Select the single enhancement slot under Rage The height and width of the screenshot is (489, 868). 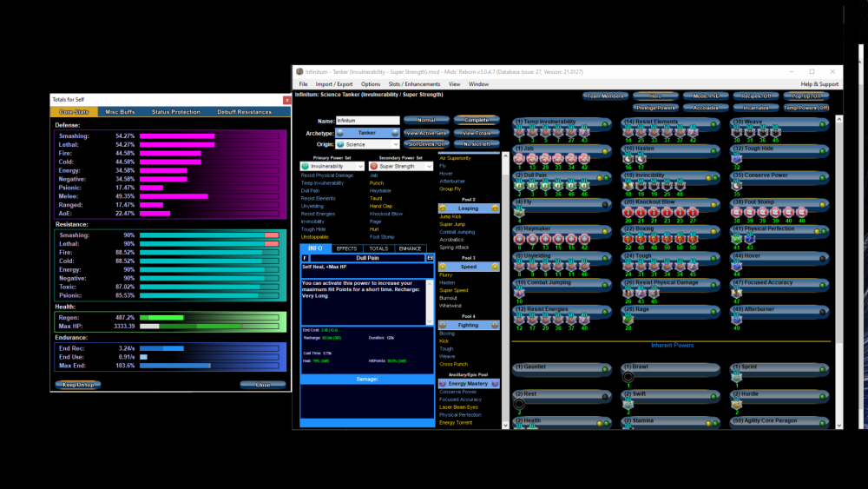point(628,319)
